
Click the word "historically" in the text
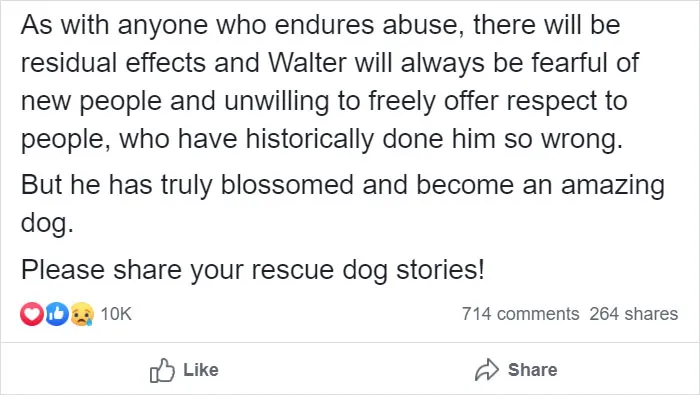[310, 139]
